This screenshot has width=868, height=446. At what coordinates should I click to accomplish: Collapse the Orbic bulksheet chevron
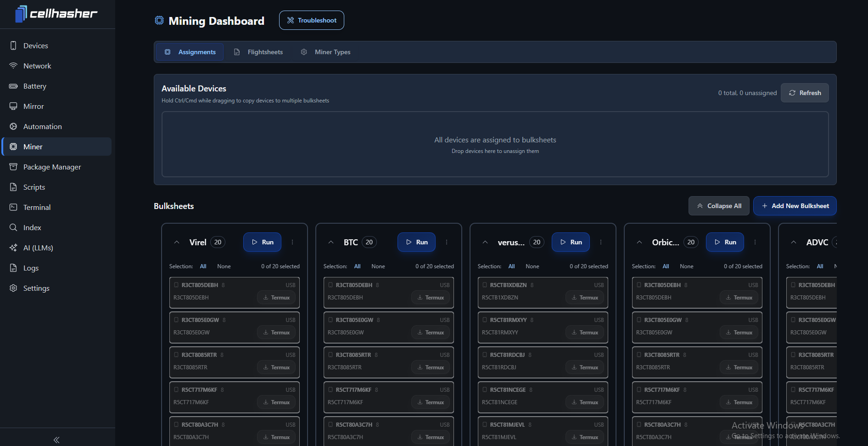tap(639, 243)
